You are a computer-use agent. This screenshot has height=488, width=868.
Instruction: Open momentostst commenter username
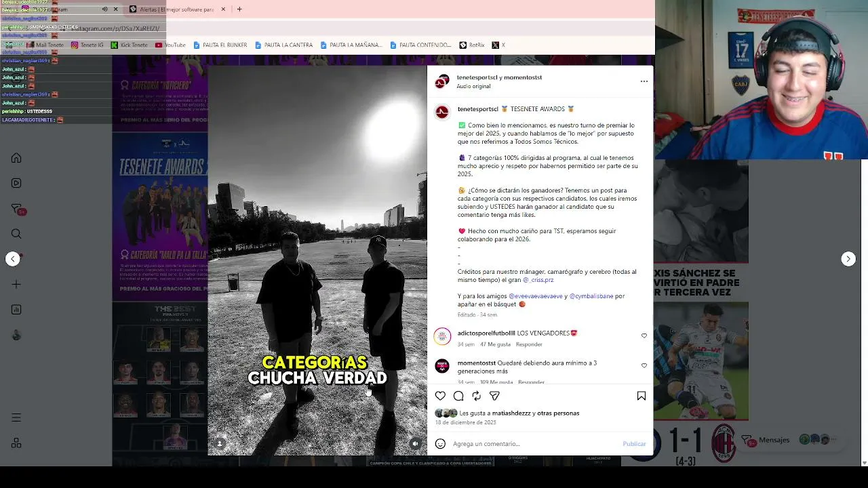click(x=476, y=363)
